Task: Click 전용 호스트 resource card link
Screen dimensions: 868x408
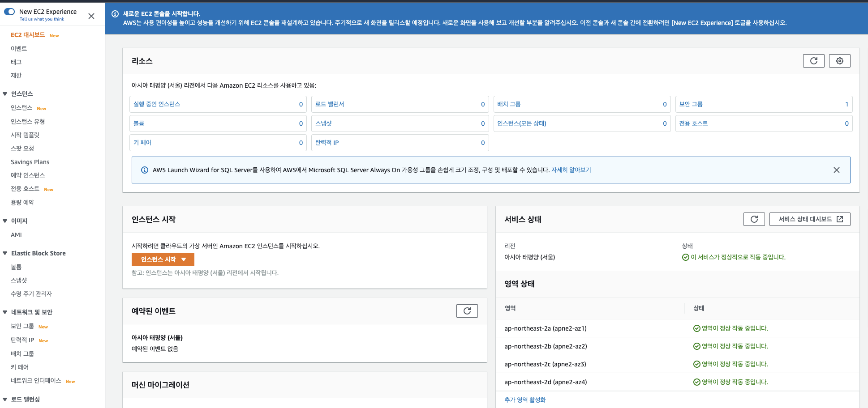Action: (693, 123)
